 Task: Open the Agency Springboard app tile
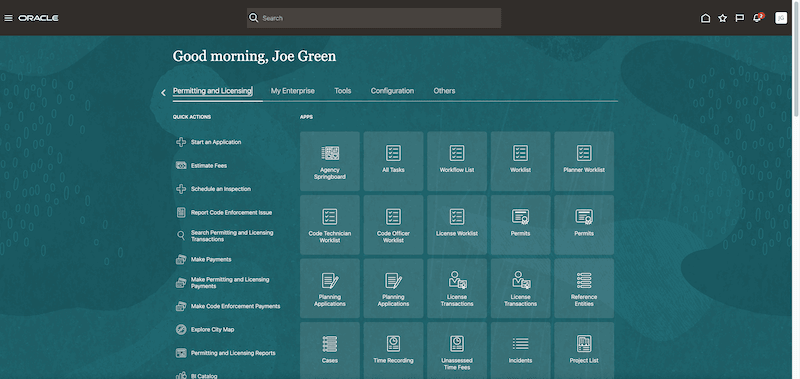tap(330, 161)
